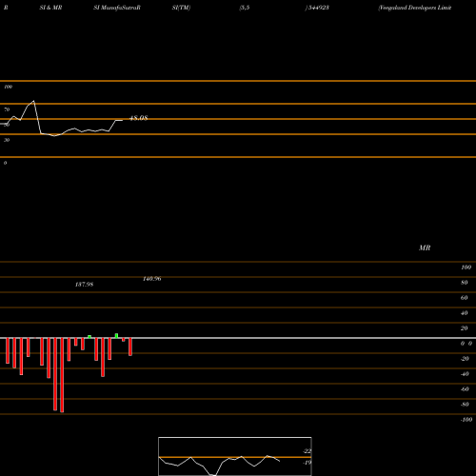Select the 187.98 price label
Viewport: 476px width, 476px height.
[x=84, y=285]
